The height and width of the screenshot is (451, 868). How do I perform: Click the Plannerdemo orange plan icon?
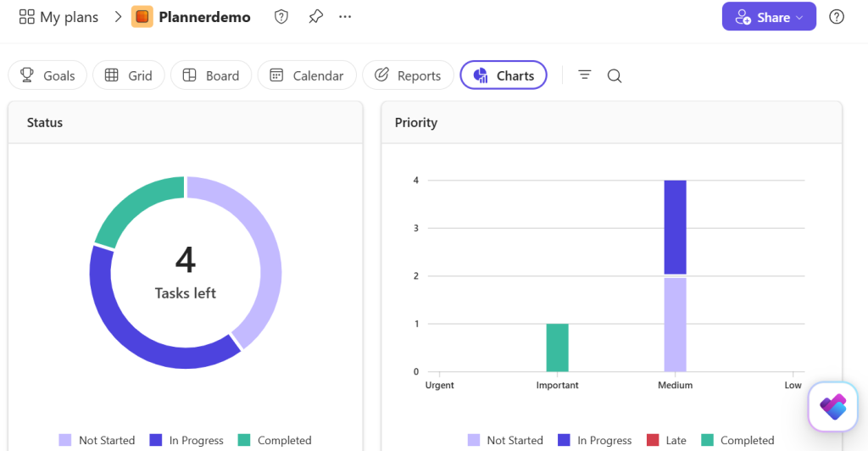[142, 17]
